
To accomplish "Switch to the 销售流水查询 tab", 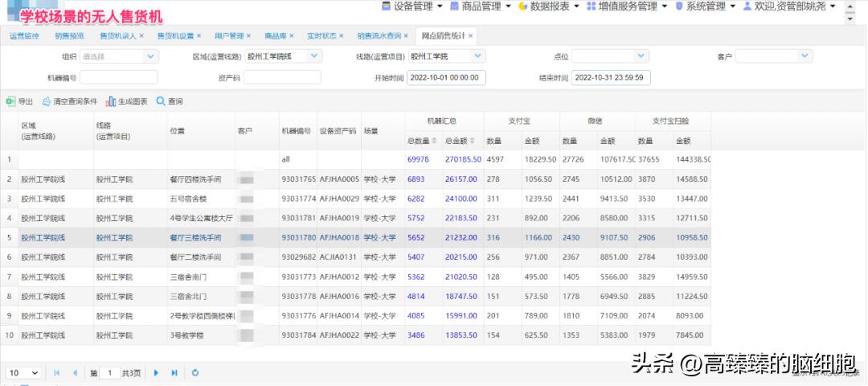I will pos(379,36).
